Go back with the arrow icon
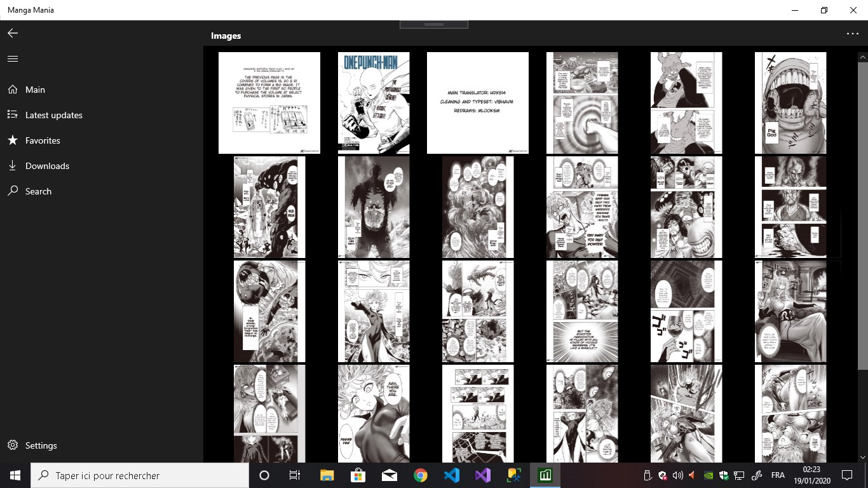This screenshot has height=488, width=868. point(13,33)
